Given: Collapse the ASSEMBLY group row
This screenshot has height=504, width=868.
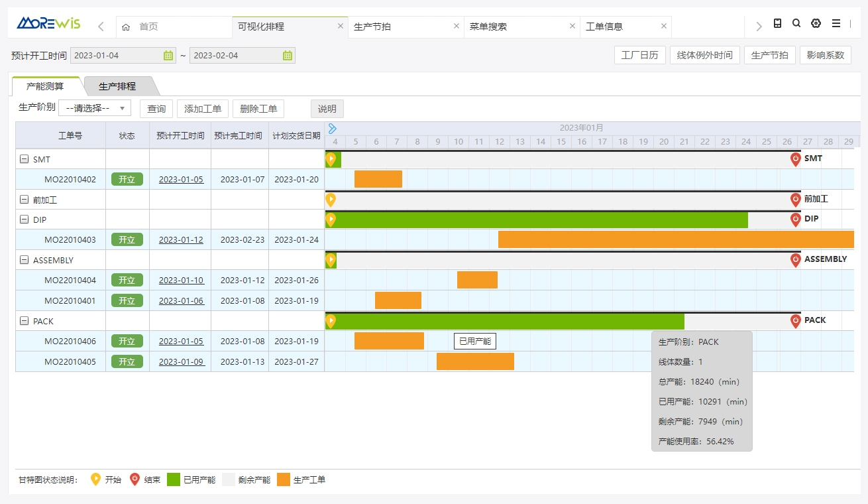Looking at the screenshot, I should click(x=25, y=261).
